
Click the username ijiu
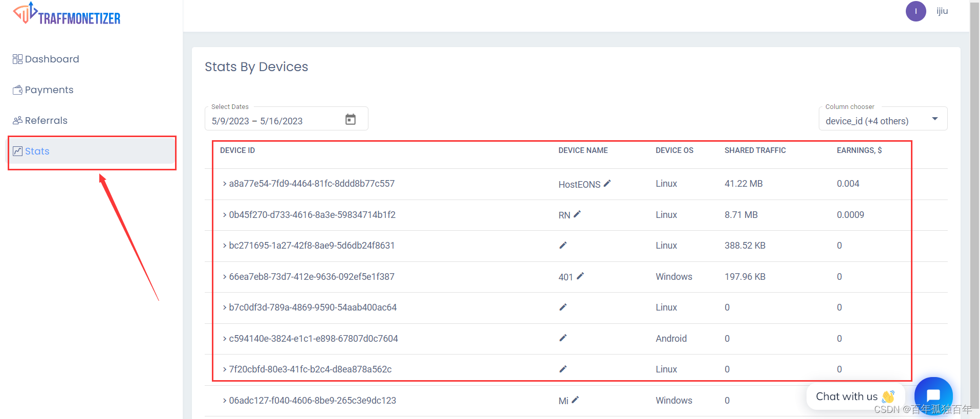(942, 11)
